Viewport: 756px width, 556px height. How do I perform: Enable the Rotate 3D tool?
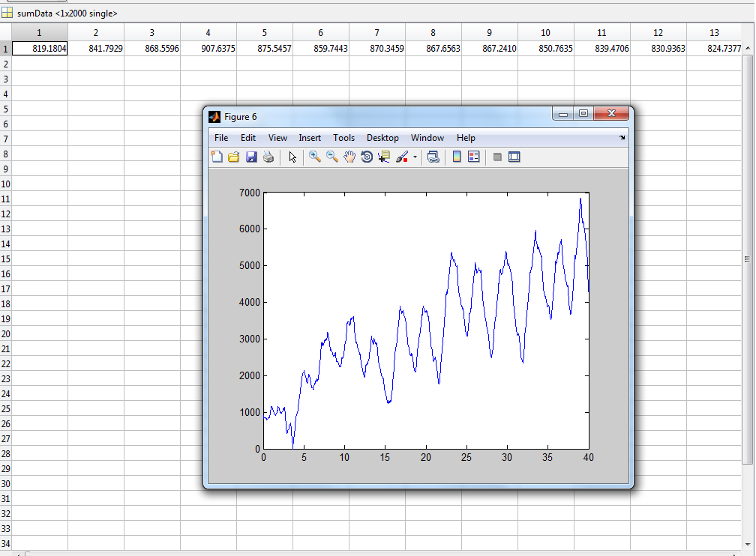[367, 157]
